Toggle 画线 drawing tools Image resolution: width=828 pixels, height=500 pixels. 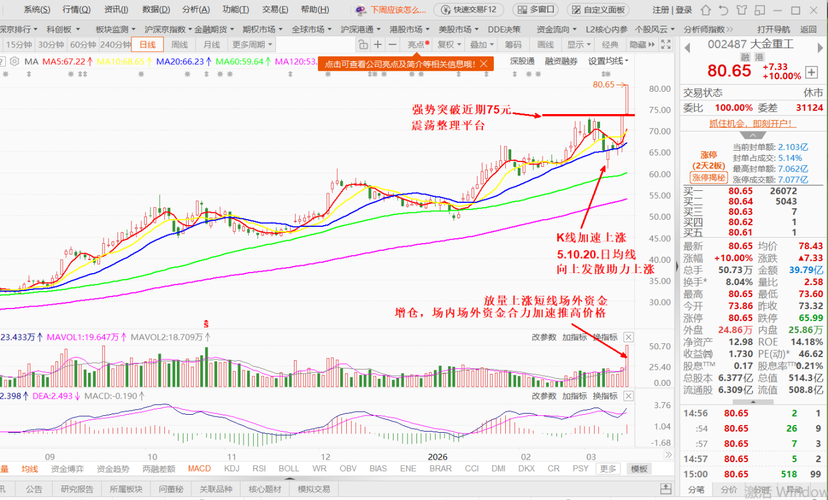545,45
